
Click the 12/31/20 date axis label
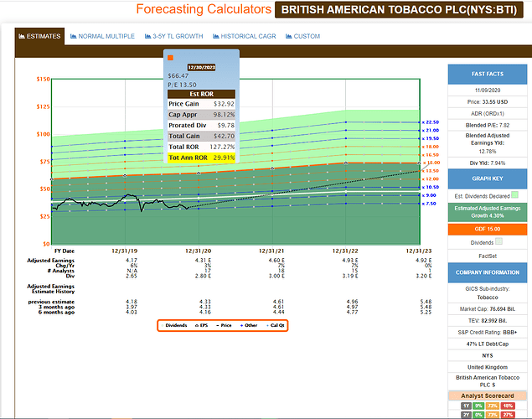[199, 251]
